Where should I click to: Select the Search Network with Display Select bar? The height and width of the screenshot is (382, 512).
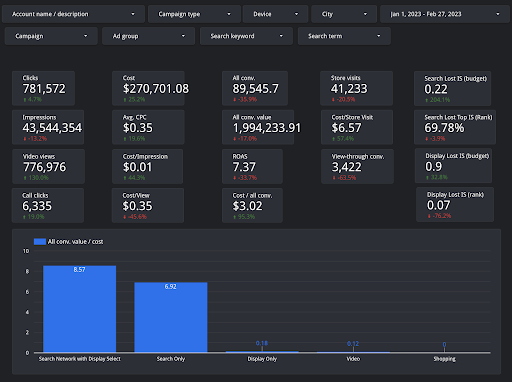(80, 309)
